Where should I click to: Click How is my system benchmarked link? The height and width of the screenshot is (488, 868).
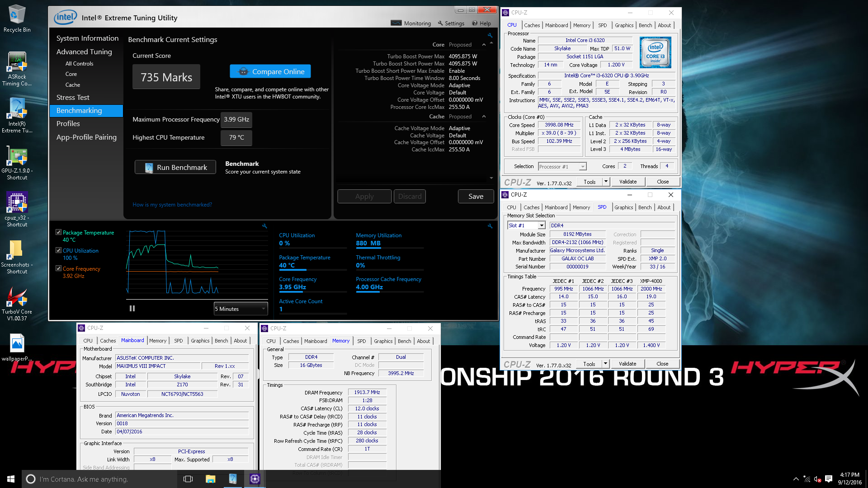tap(172, 205)
